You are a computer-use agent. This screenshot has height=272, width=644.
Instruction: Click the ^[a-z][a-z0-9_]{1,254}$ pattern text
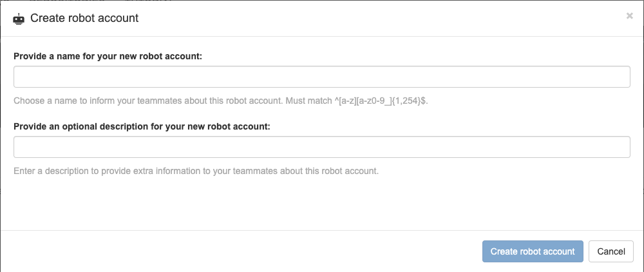(x=382, y=101)
